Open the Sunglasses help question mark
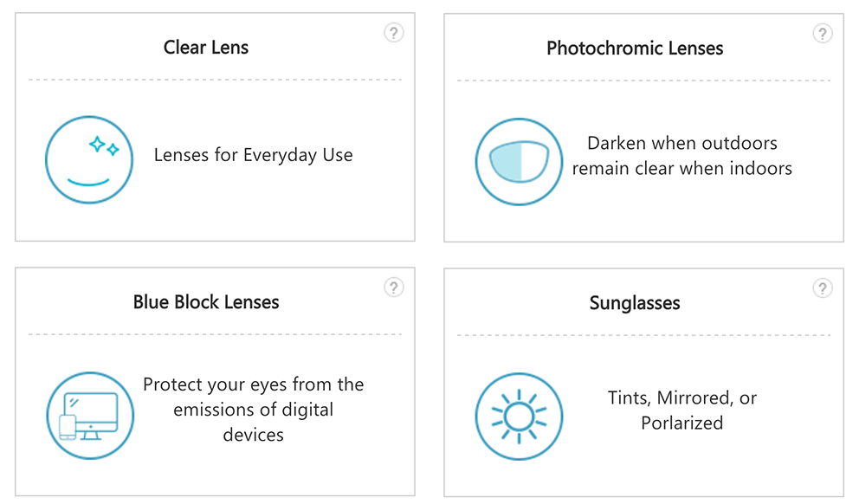This screenshot has height=504, width=859. 823,288
